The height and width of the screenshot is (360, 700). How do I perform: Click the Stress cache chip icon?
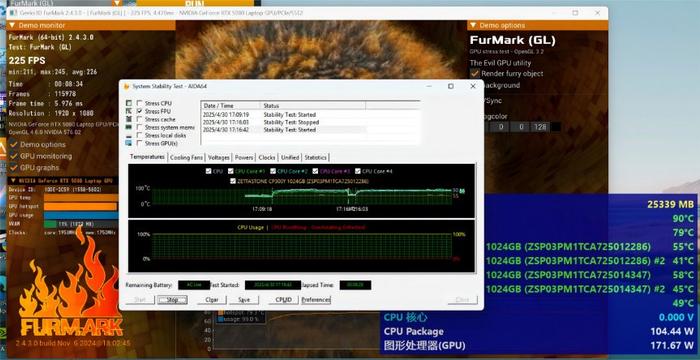129,119
